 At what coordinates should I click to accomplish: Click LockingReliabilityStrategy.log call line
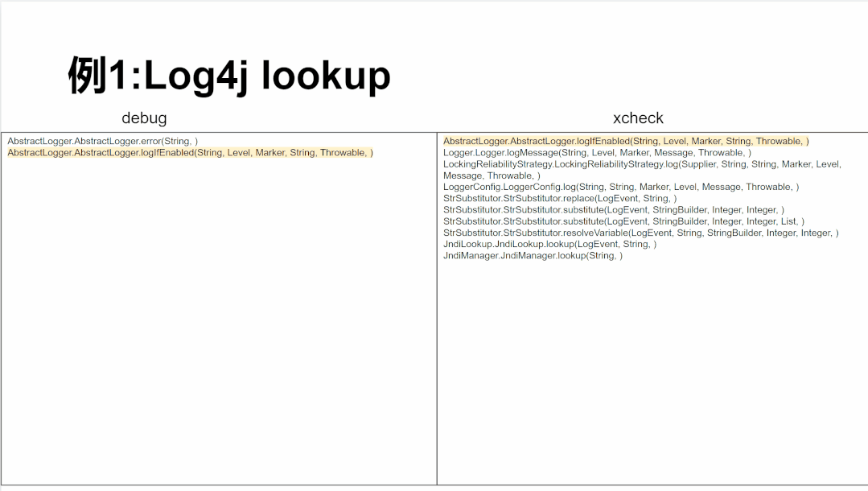click(x=642, y=164)
